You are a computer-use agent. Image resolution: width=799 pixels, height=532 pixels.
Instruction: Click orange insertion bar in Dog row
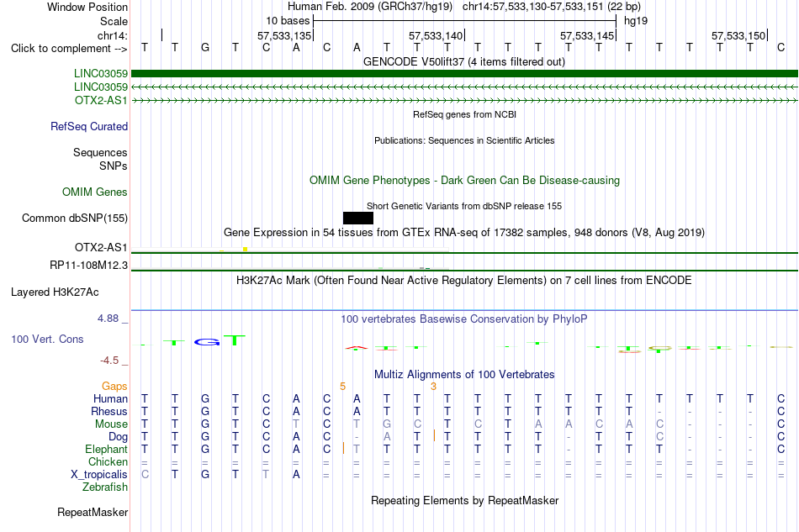tap(434, 435)
